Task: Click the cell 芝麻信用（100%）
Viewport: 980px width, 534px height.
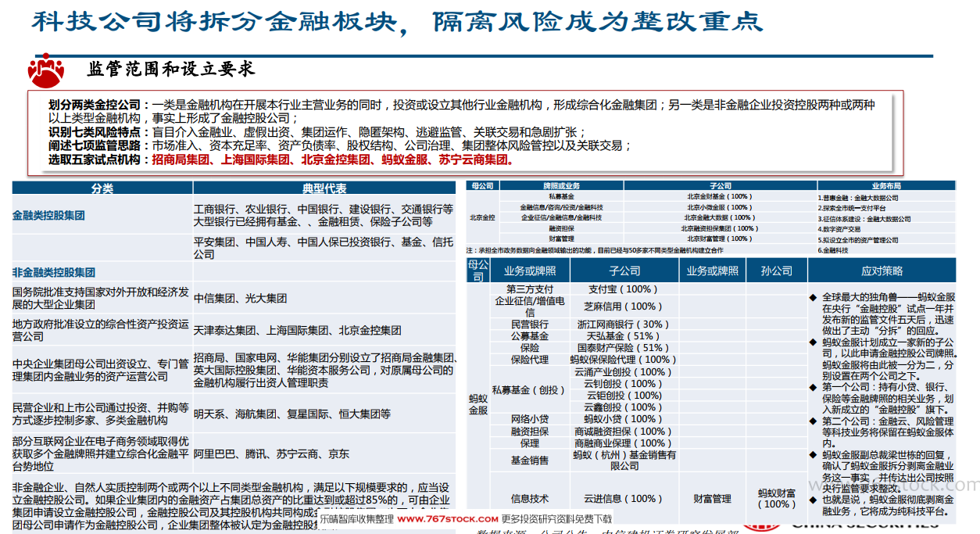Action: click(623, 306)
